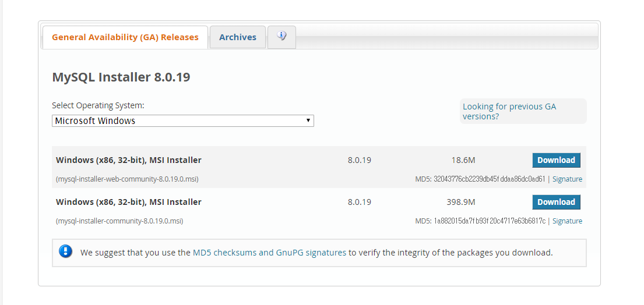
Task: Open MD5 checksums and GnuPG signatures link
Action: pyautogui.click(x=269, y=253)
